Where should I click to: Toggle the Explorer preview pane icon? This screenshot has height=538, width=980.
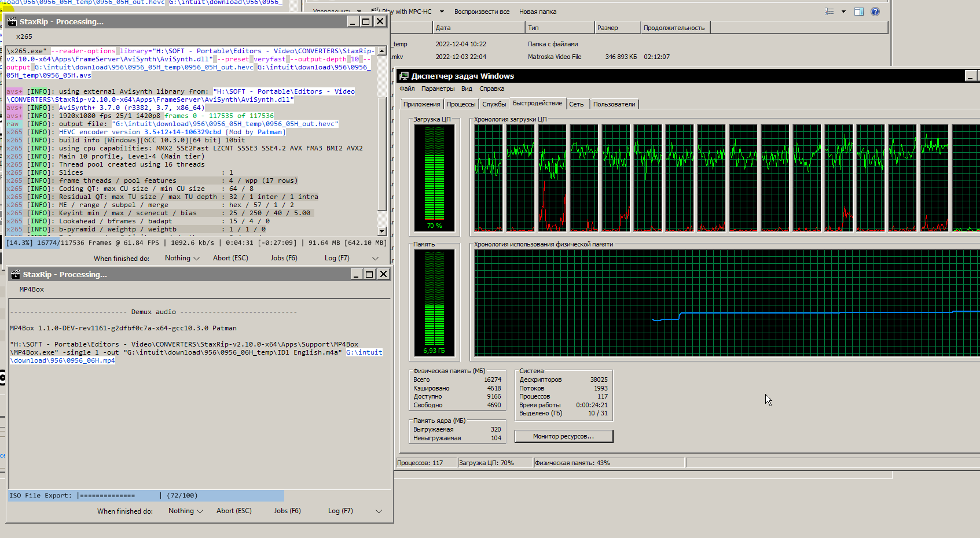858,12
